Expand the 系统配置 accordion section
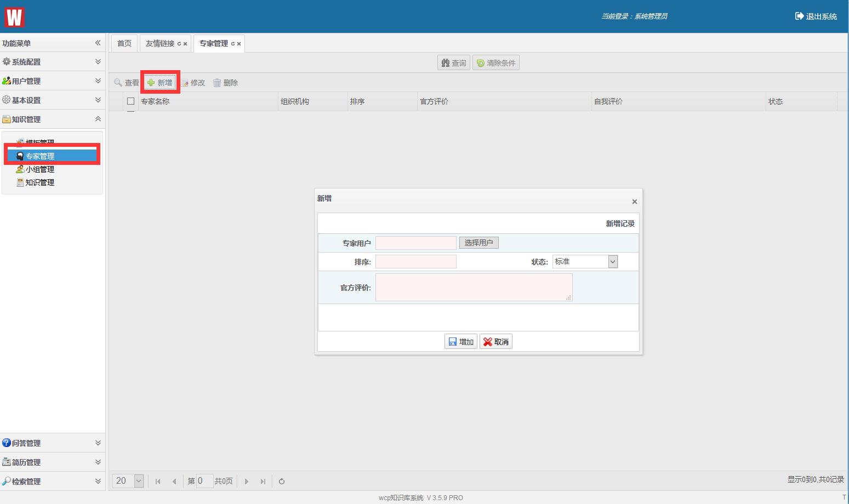Screen dimensions: 849x504 point(52,62)
